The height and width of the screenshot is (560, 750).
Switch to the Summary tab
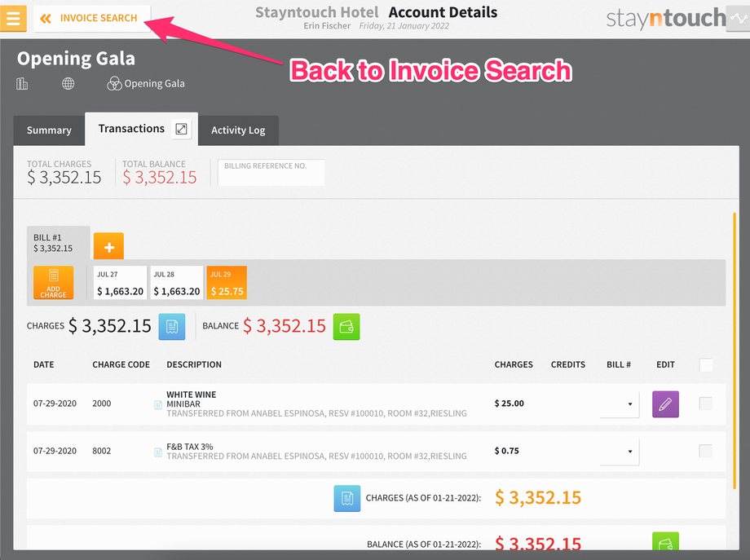[49, 130]
